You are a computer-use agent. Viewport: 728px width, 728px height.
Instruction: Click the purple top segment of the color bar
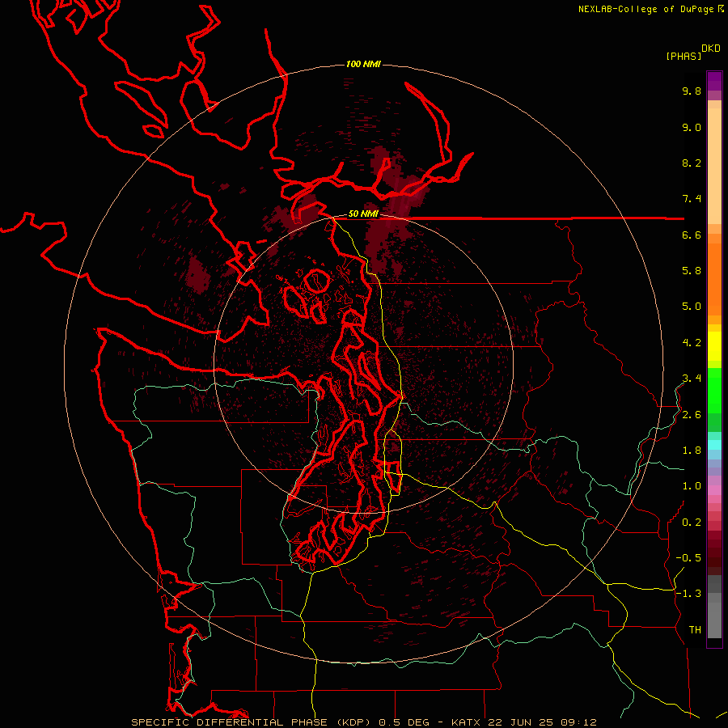(714, 81)
